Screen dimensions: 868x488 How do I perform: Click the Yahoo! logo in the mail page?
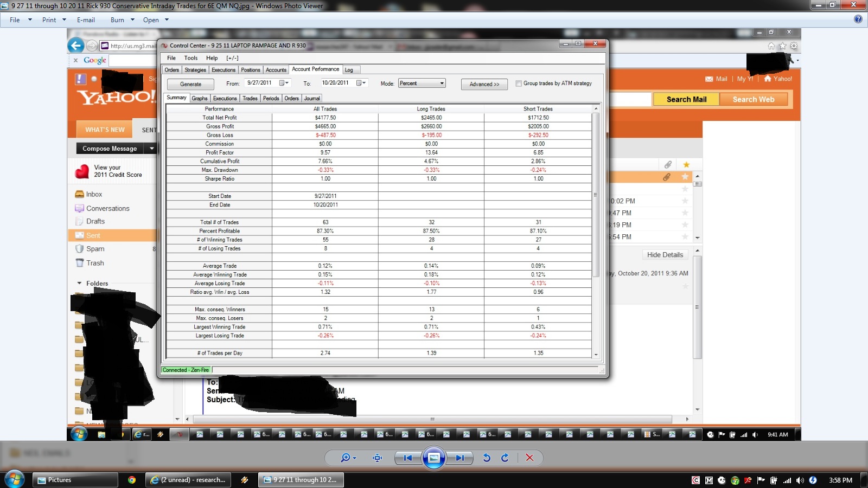click(x=117, y=97)
